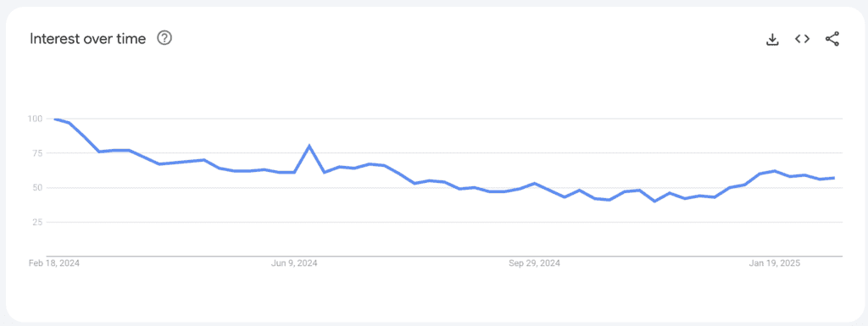
Task: Click the line's peak above Jan 19, 2025
Action: click(x=775, y=171)
